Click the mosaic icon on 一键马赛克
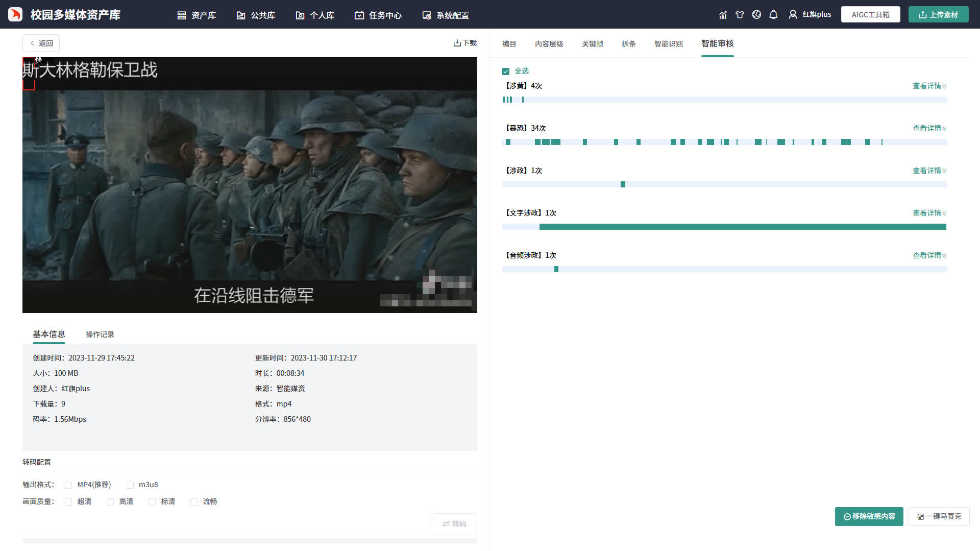The height and width of the screenshot is (551, 980). (x=921, y=517)
